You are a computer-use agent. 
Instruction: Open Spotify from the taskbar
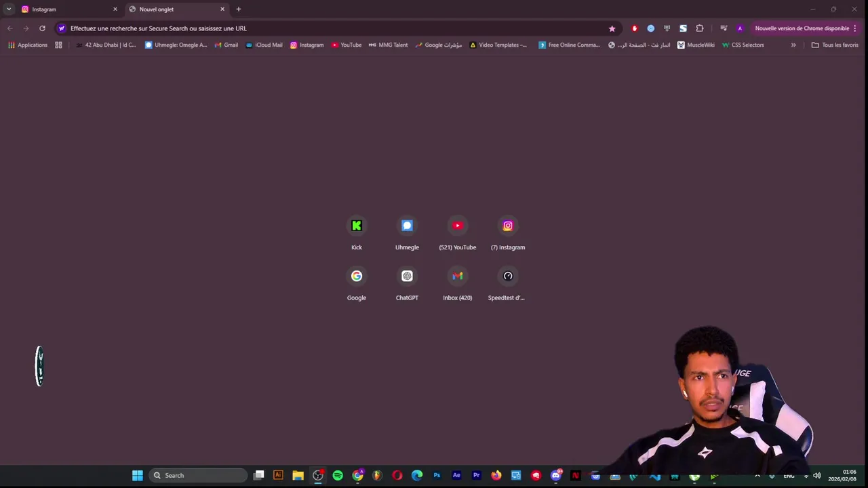coord(338,475)
